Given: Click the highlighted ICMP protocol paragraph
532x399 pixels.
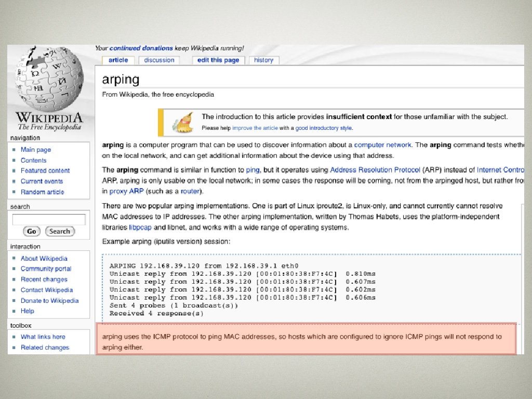Looking at the screenshot, I should click(307, 339).
